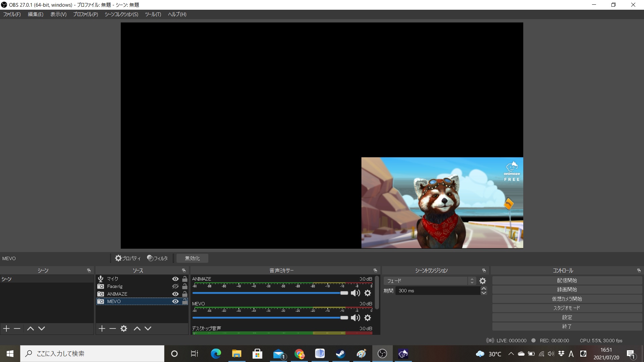Move MEVO source up in list

pos(137,328)
